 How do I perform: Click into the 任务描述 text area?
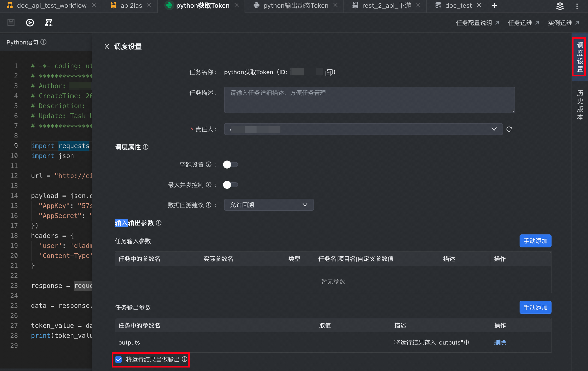point(369,100)
